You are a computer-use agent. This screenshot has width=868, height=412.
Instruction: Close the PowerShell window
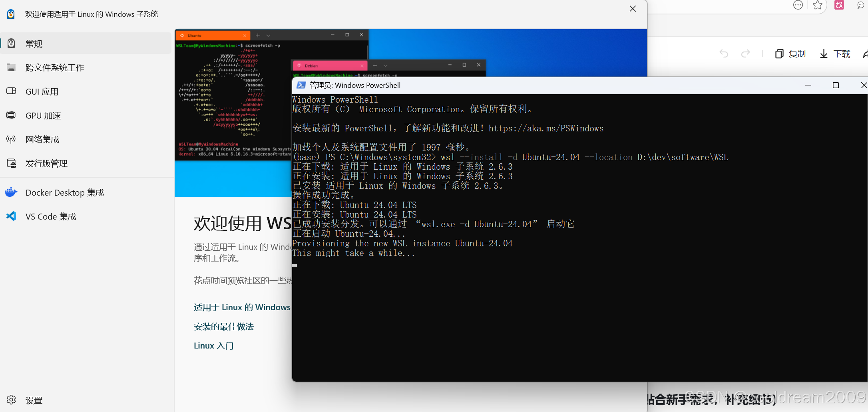point(863,85)
